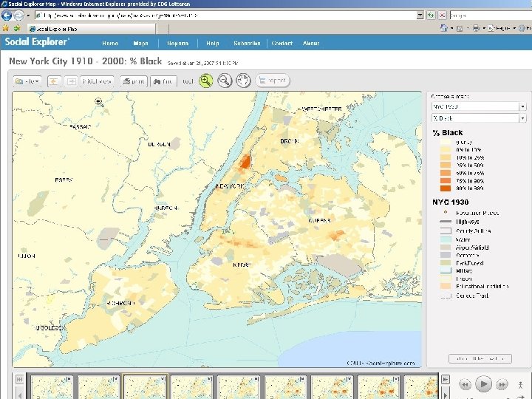Expand the NYC 1930 map selector dropdown

(x=479, y=106)
